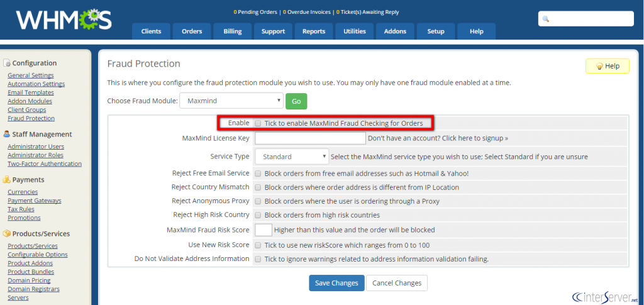The width and height of the screenshot is (644, 305).
Task: Click the Overdue Invoices status link
Action: point(306,12)
